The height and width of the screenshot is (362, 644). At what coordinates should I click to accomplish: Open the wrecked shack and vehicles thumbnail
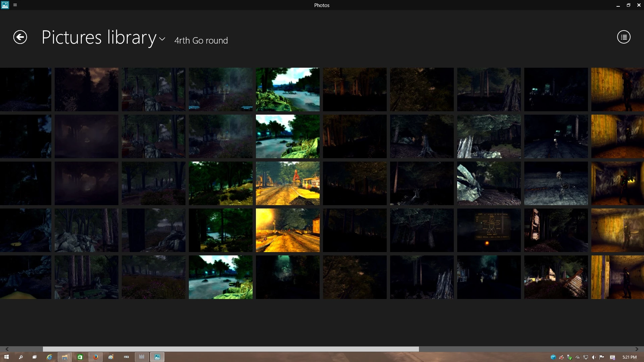coord(556,277)
